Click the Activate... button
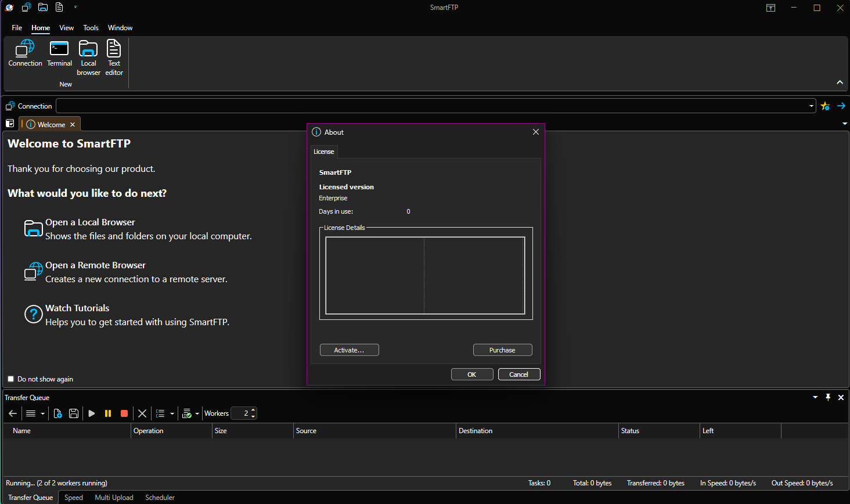The height and width of the screenshot is (504, 850). coord(350,350)
